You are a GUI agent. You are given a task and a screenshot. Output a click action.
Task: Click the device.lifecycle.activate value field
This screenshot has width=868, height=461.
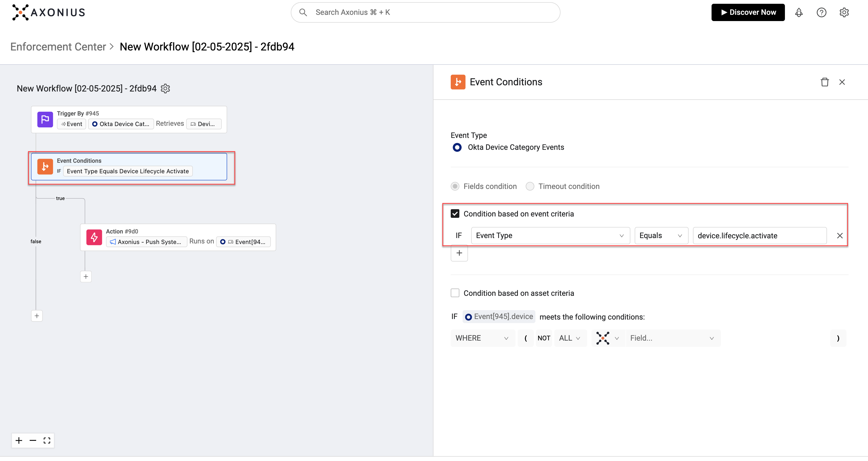759,235
